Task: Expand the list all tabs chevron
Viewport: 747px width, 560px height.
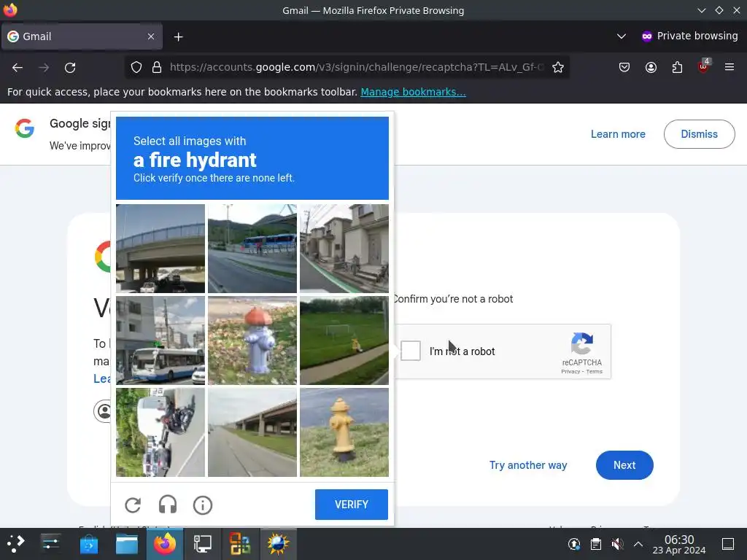Action: [x=622, y=36]
